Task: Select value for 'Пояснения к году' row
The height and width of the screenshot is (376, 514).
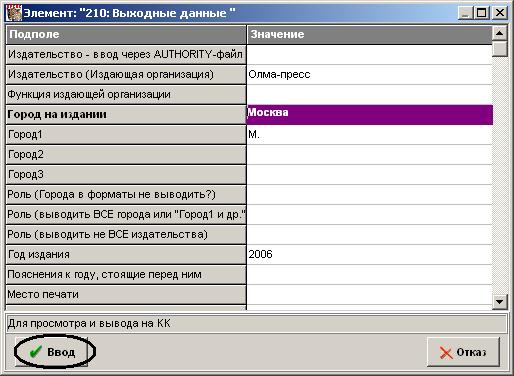Action: click(369, 274)
